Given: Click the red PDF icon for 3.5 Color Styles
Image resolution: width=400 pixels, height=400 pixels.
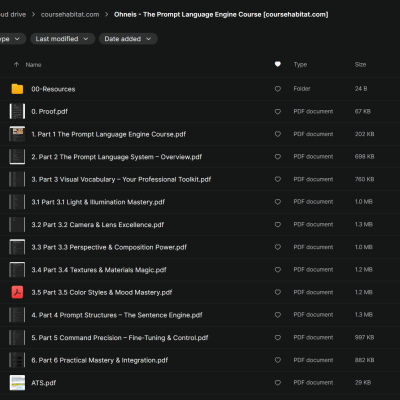Looking at the screenshot, I should click(x=17, y=292).
